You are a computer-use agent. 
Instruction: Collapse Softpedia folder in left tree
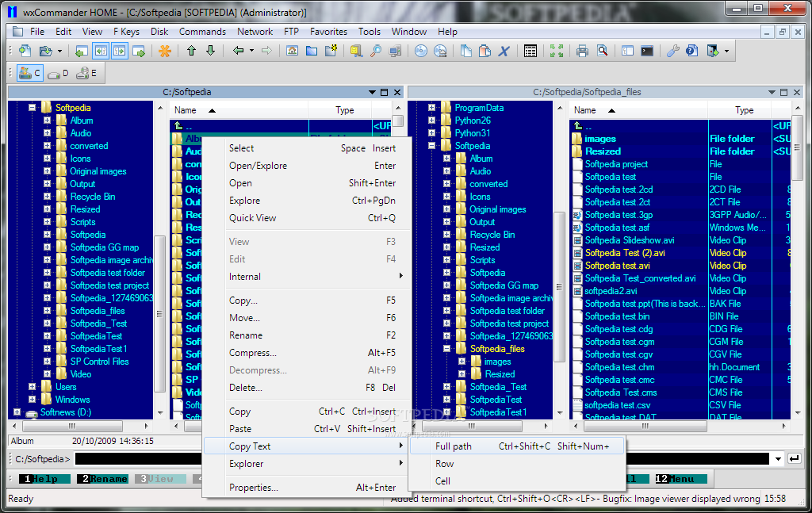[32, 108]
